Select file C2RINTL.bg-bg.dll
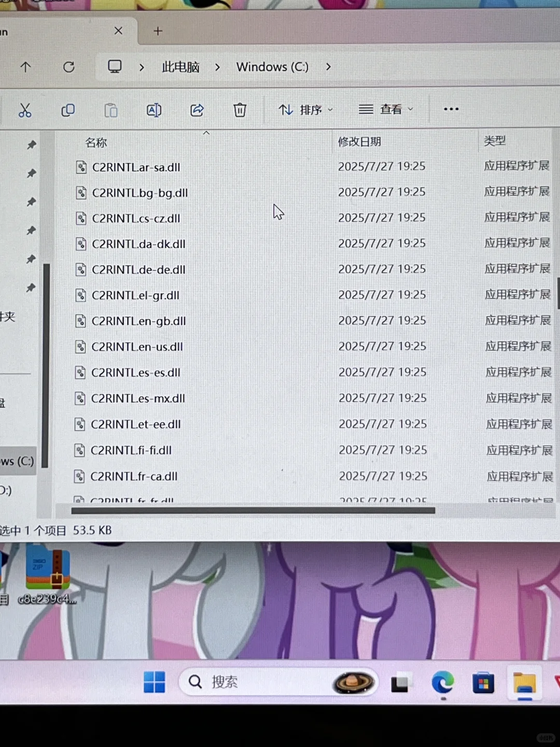Image resolution: width=560 pixels, height=747 pixels. [140, 193]
